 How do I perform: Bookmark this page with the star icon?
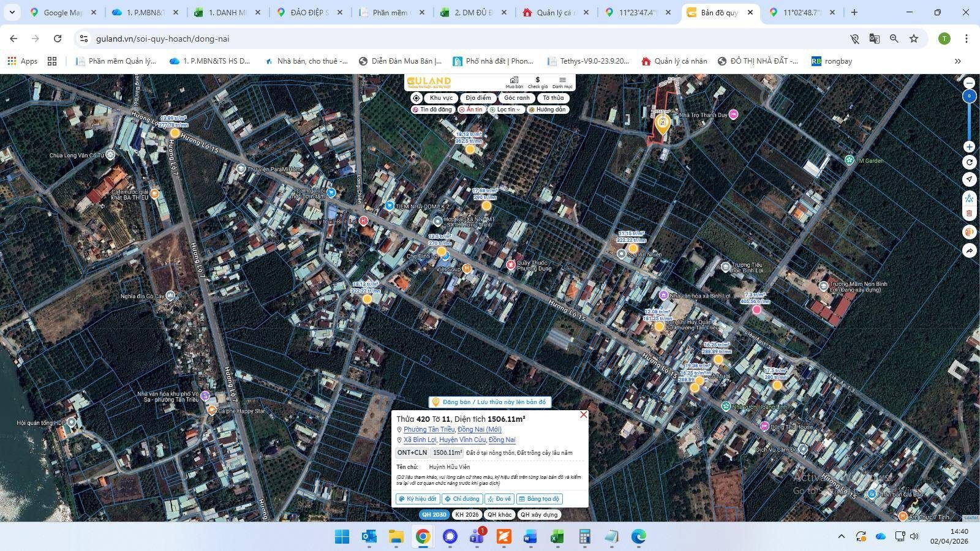(914, 39)
